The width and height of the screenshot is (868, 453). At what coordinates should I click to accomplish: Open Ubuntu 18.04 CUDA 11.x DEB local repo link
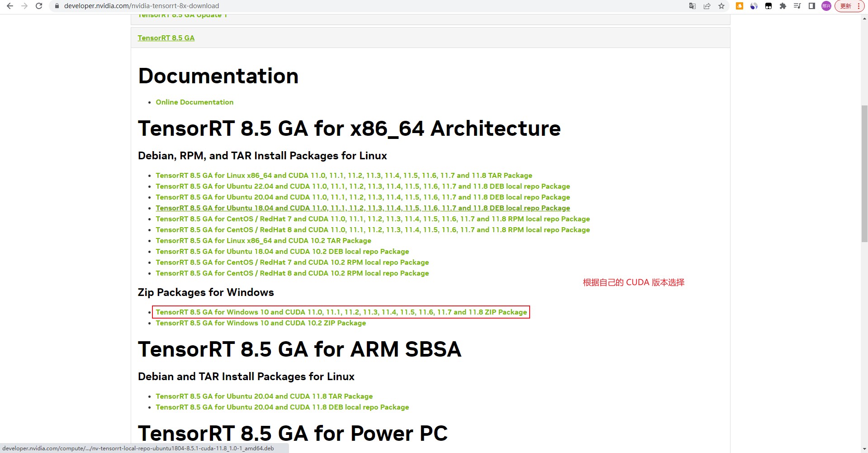point(363,208)
